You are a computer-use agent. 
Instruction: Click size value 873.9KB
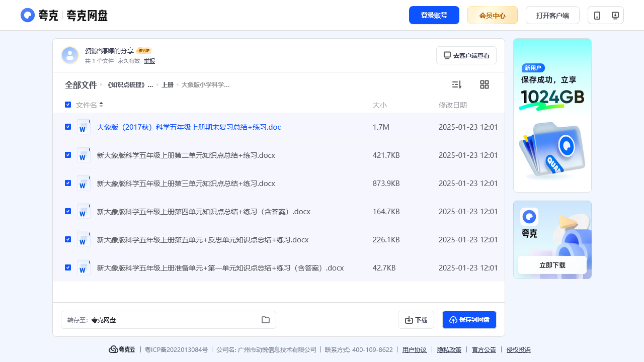point(386,184)
